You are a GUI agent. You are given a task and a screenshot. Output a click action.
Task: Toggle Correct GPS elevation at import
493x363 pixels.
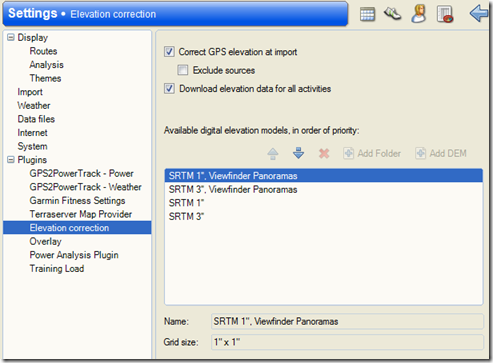coord(169,52)
